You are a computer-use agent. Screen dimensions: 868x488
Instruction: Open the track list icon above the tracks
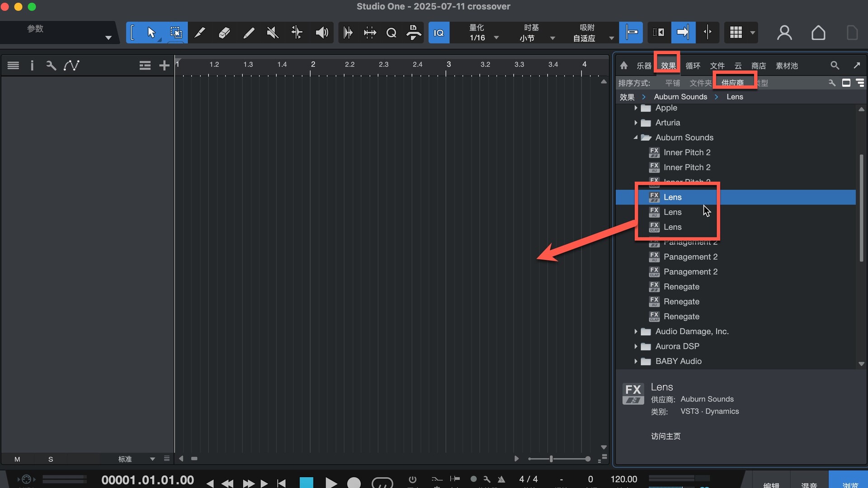[x=13, y=66]
